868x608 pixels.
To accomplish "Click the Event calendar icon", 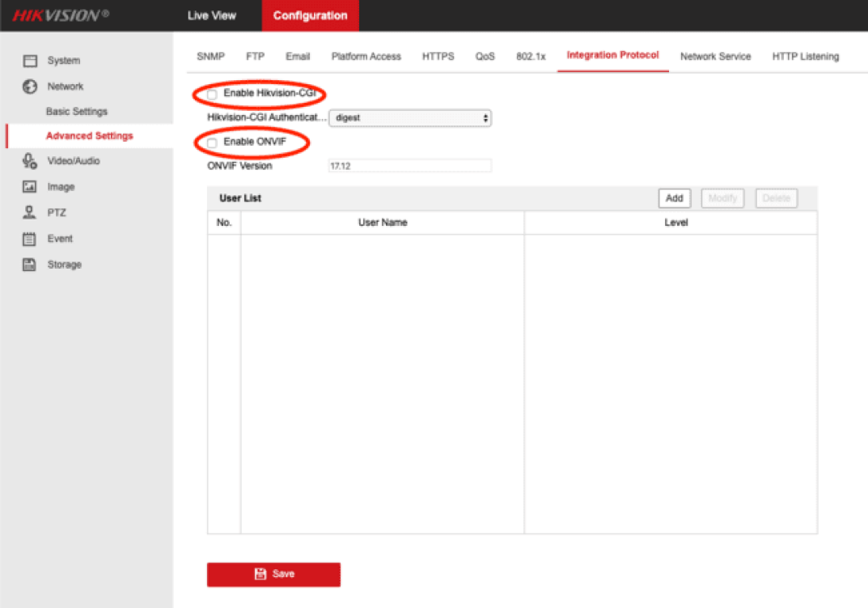I will tap(30, 239).
